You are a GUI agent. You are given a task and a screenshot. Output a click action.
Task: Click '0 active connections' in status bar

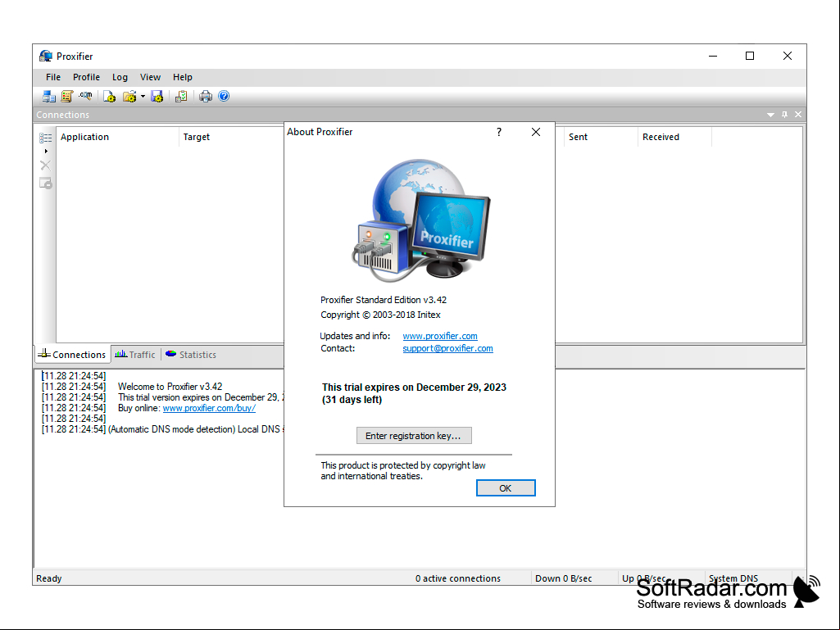click(x=458, y=578)
